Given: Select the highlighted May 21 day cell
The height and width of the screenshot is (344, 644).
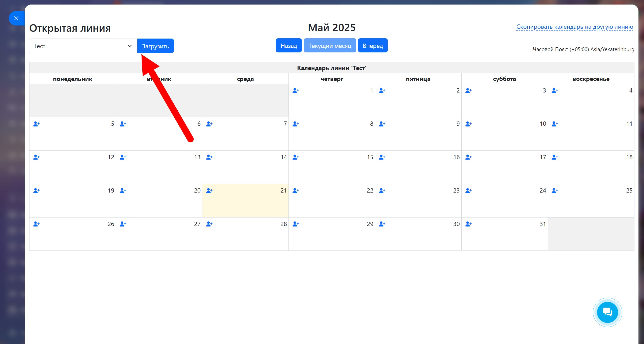Looking at the screenshot, I should point(245,204).
